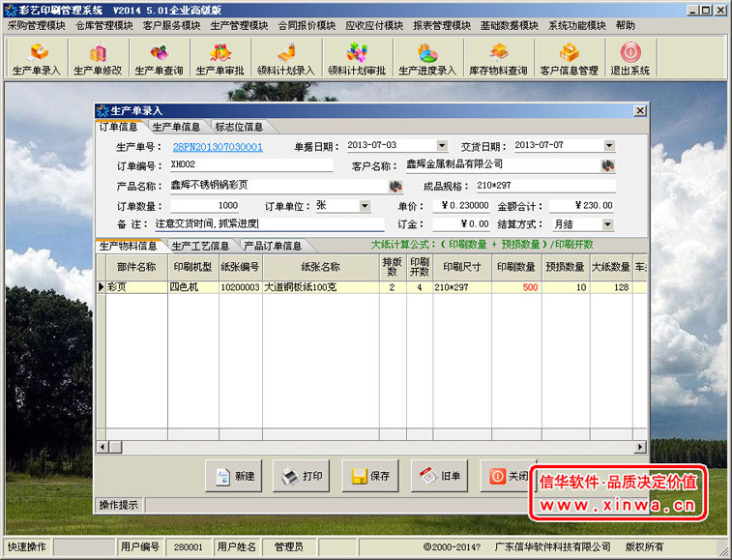Click lookup icon beside 客户名称 field
The image size is (732, 560).
[x=606, y=166]
